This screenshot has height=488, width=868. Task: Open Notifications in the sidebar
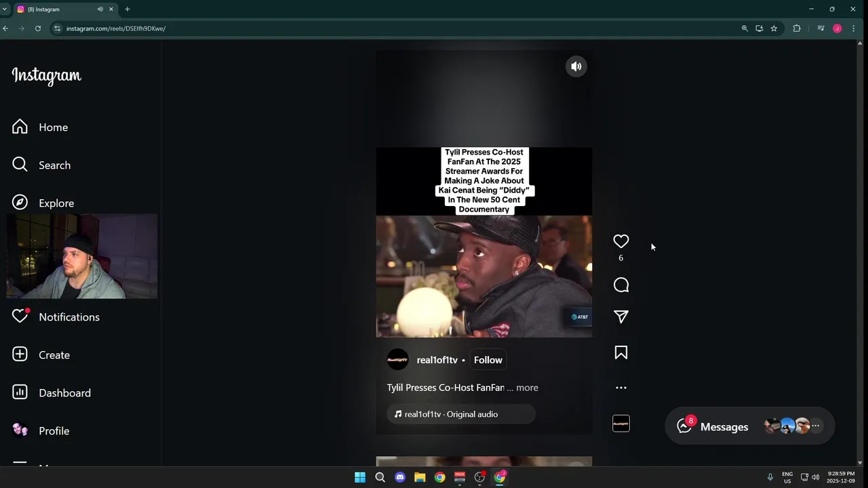(56, 317)
